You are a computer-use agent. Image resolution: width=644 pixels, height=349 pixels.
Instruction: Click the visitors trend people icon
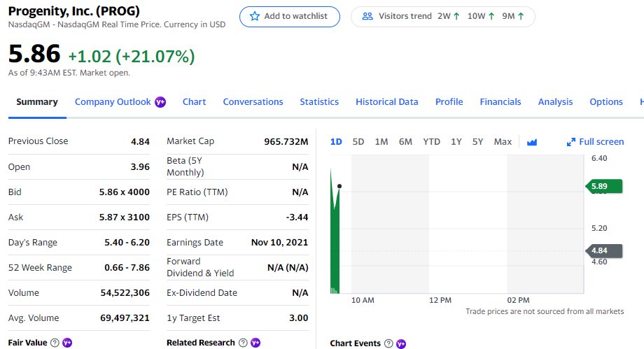tap(367, 16)
